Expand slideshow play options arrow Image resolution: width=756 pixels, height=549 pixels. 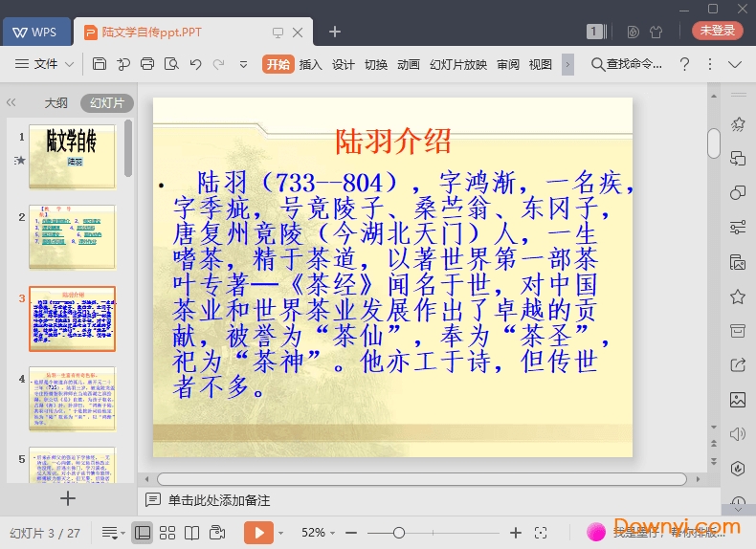coord(281,532)
